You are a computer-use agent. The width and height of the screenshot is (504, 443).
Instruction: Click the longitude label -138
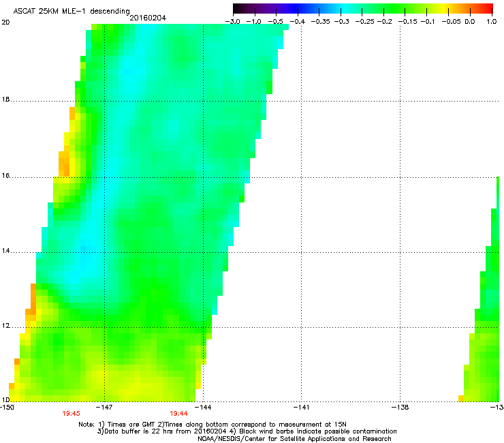coord(400,408)
